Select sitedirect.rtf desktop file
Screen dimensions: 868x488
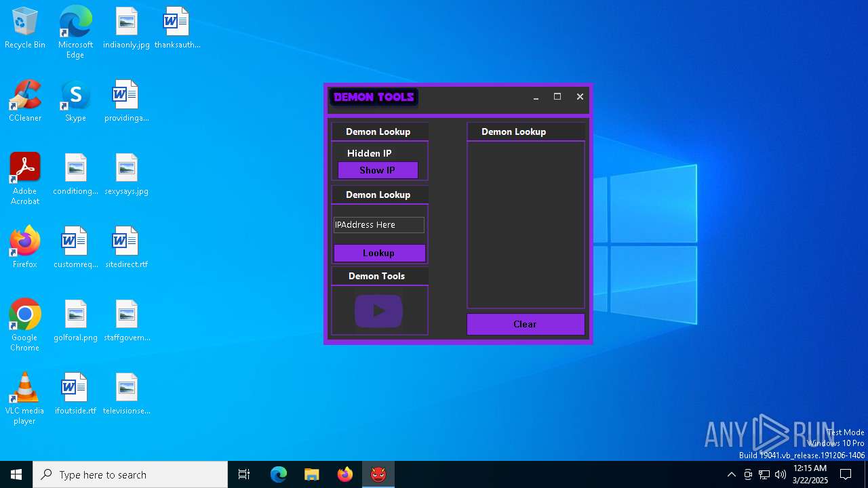click(126, 248)
